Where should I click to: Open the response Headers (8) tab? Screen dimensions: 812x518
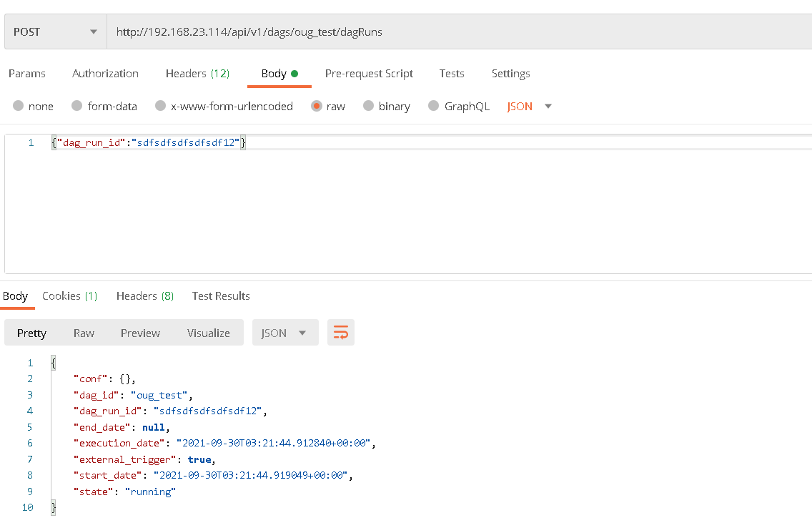point(145,296)
